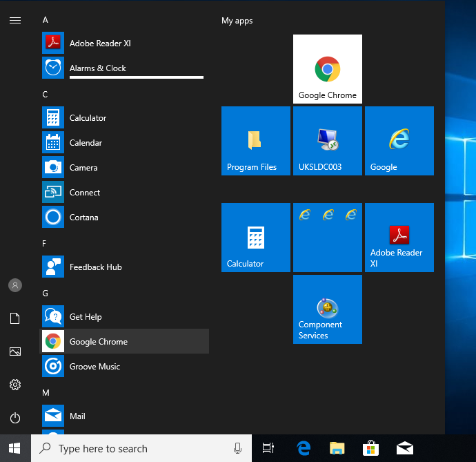Open the Component Services tile
Screen dimensions: 476x462
click(328, 309)
